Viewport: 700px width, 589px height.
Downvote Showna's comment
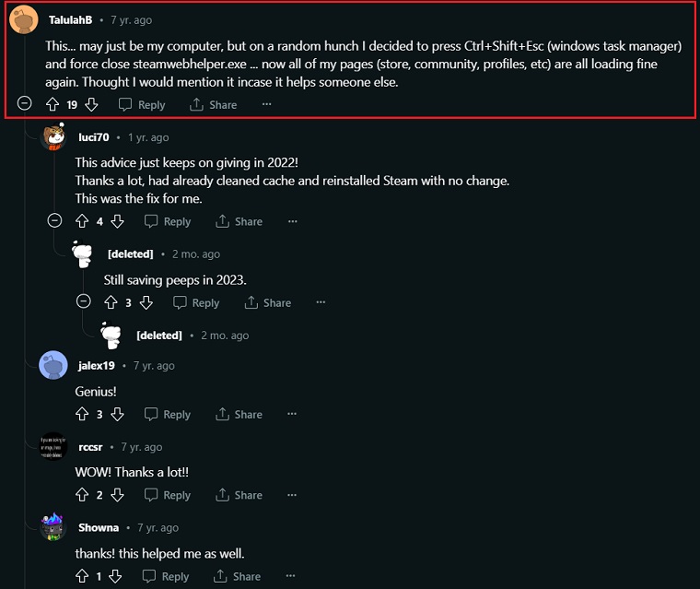pyautogui.click(x=115, y=576)
